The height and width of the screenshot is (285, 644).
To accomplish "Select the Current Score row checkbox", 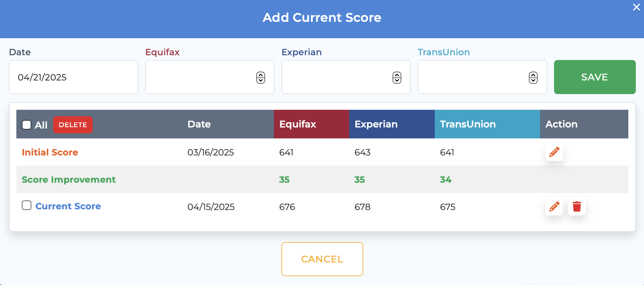I will (x=27, y=205).
